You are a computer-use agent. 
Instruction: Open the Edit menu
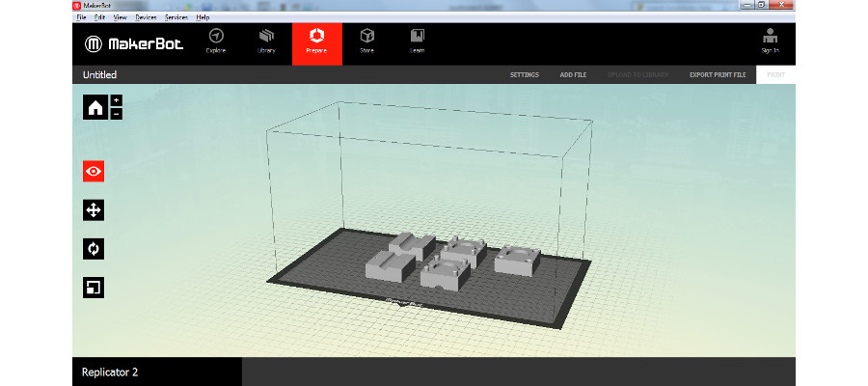99,17
